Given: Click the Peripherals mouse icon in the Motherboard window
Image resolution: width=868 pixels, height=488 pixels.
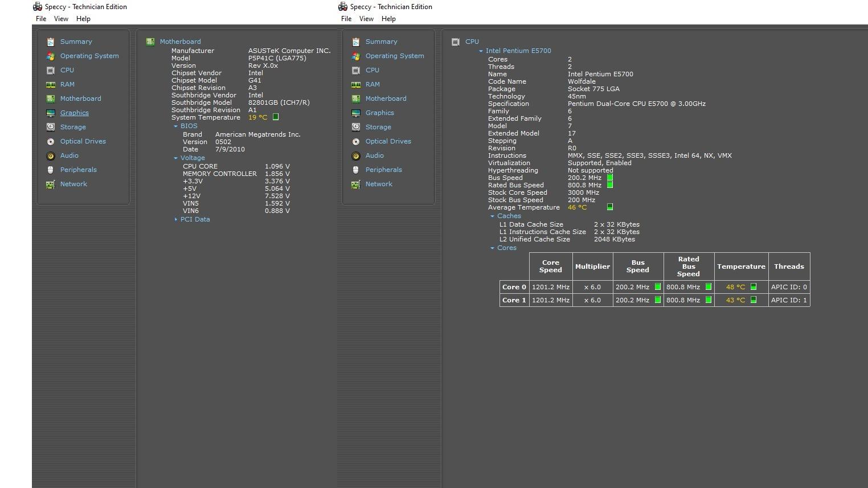Looking at the screenshot, I should 51,170.
